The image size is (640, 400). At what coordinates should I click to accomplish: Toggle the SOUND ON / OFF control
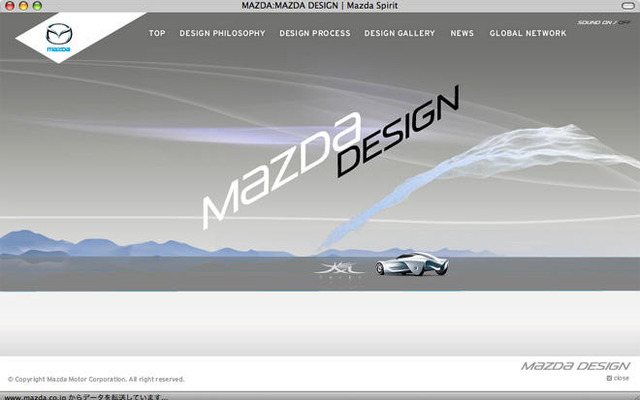(x=604, y=22)
